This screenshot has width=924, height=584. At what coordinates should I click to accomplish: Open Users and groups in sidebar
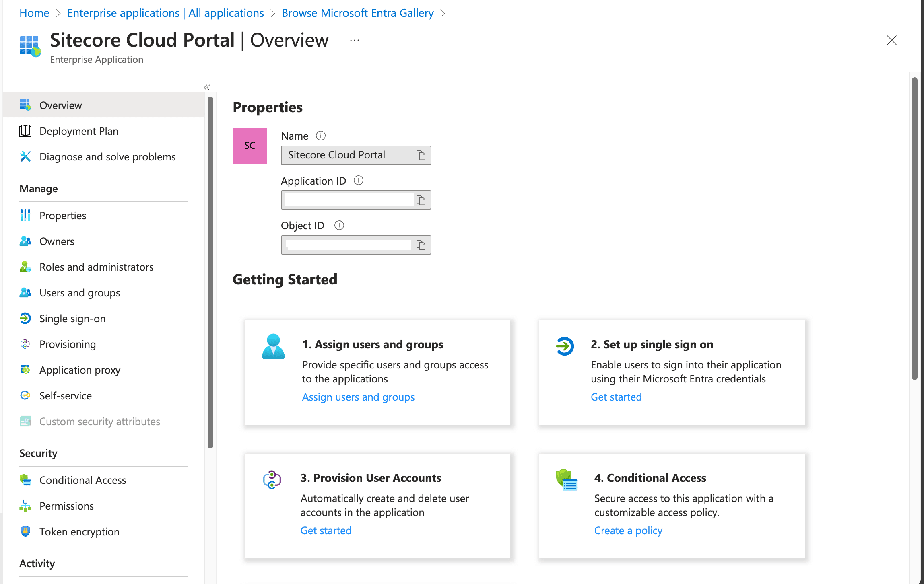(80, 293)
